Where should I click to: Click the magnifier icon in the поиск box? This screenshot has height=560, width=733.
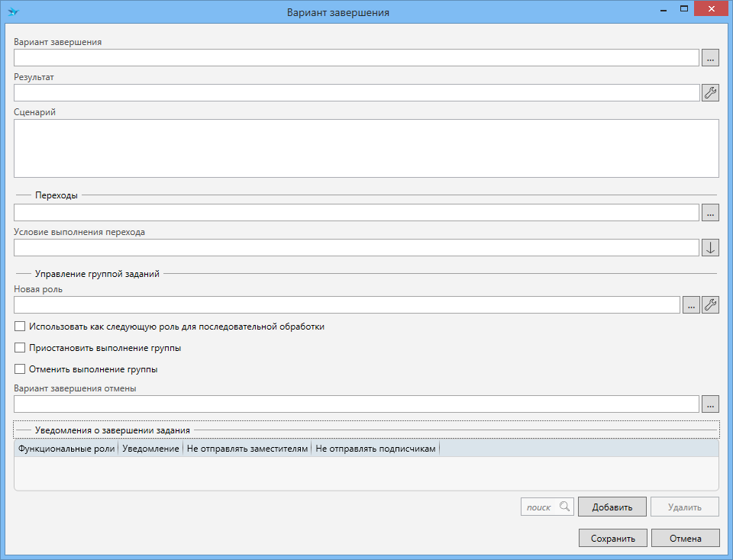564,507
